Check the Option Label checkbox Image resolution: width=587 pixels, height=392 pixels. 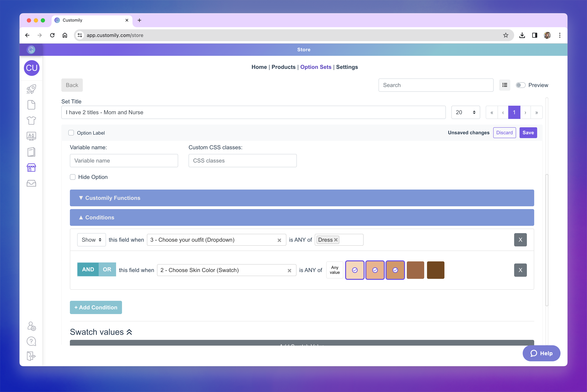point(71,133)
